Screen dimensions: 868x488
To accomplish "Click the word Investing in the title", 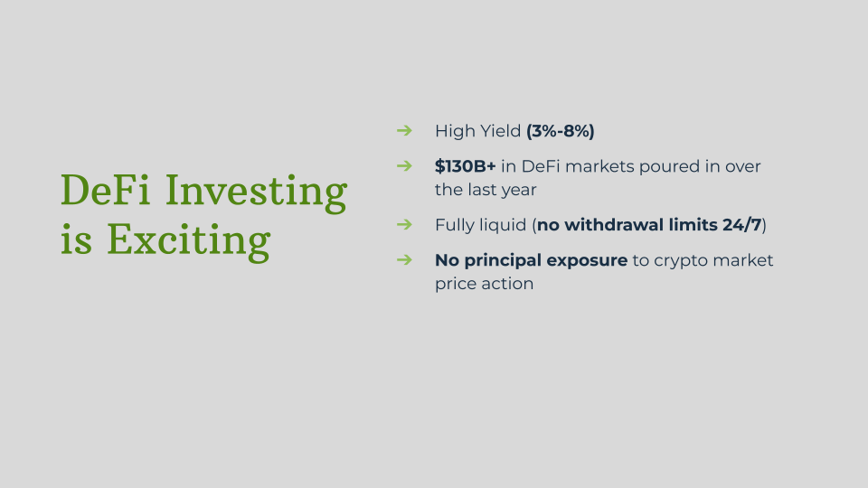I will tap(256, 192).
